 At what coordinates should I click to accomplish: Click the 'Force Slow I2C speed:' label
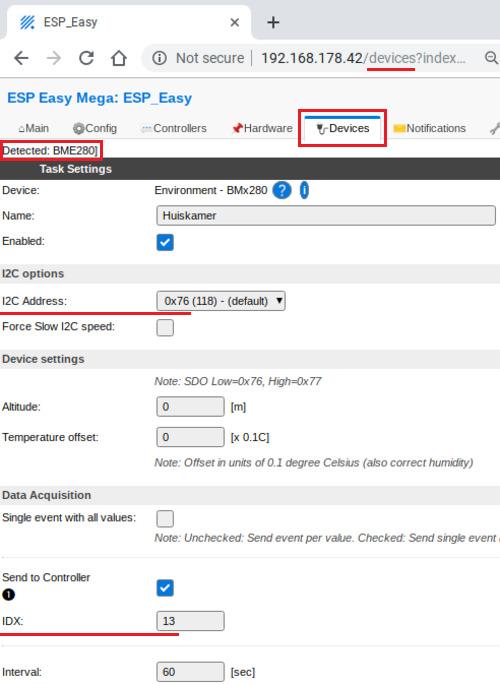(58, 326)
